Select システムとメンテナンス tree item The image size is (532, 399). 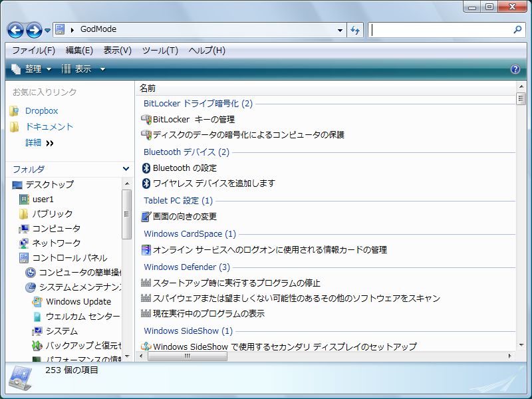click(80, 287)
